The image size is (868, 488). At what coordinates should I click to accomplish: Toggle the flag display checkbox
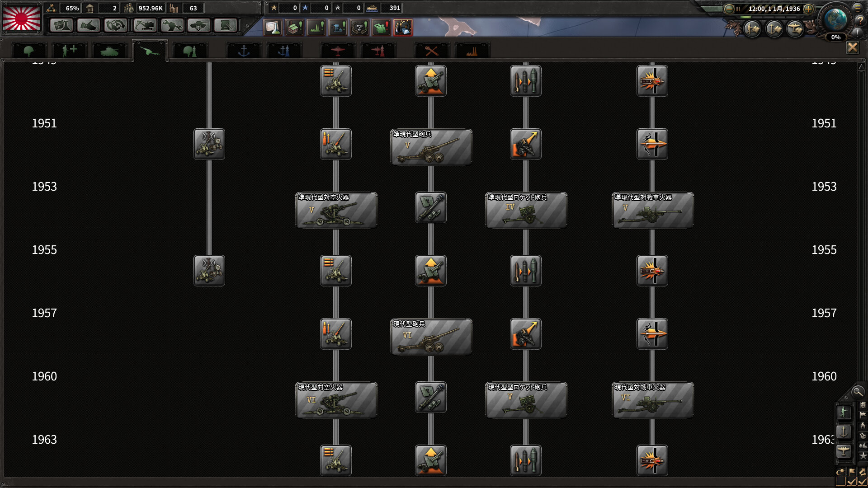(x=852, y=482)
